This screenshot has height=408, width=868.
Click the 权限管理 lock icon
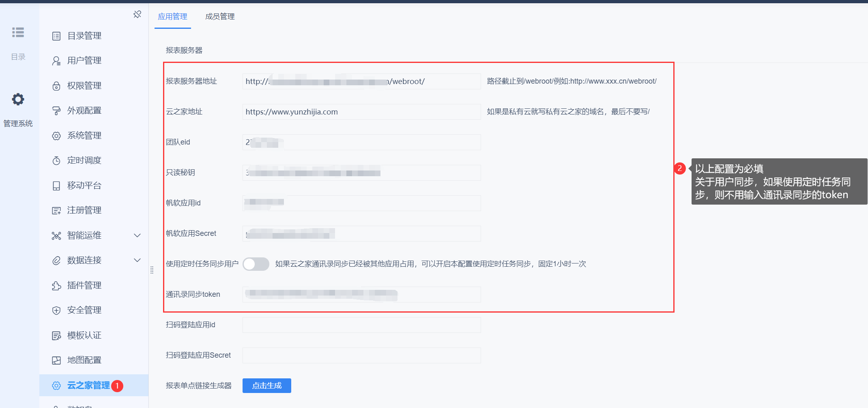pyautogui.click(x=56, y=86)
